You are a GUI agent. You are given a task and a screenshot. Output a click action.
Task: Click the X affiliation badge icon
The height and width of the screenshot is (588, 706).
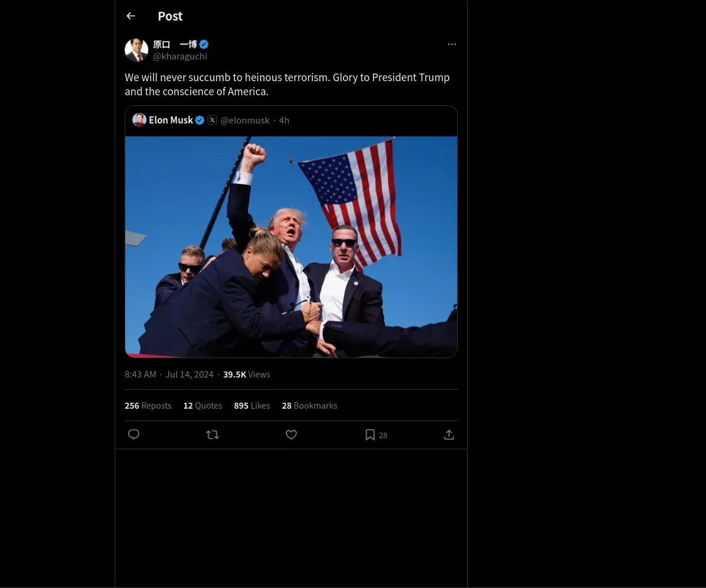(x=212, y=120)
